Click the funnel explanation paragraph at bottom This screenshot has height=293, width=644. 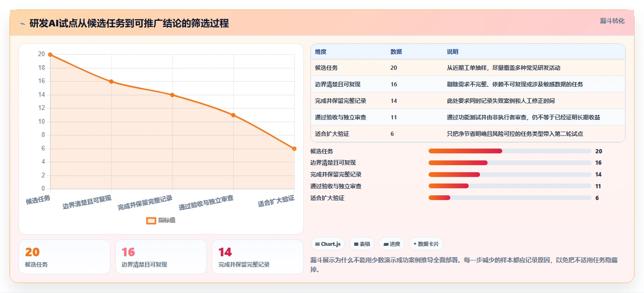click(464, 265)
